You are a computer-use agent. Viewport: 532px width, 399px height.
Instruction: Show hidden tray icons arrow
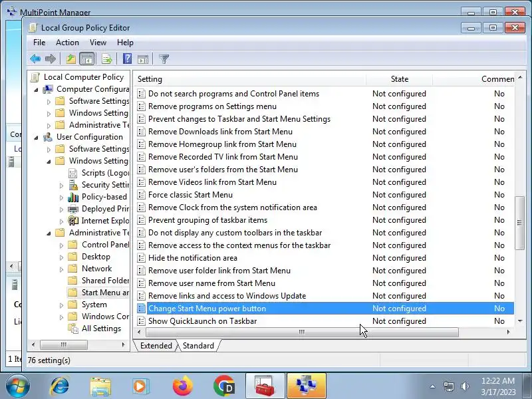coord(433,386)
